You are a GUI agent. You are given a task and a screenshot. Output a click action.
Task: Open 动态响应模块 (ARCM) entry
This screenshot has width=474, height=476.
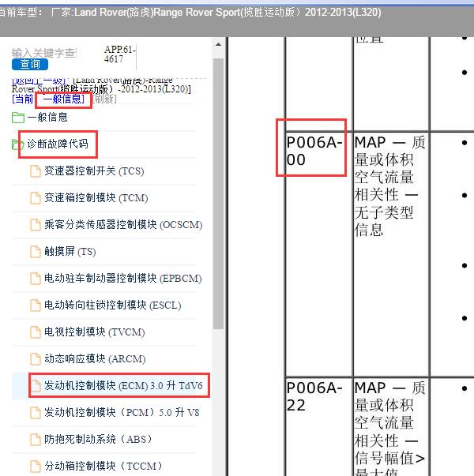[x=95, y=358]
